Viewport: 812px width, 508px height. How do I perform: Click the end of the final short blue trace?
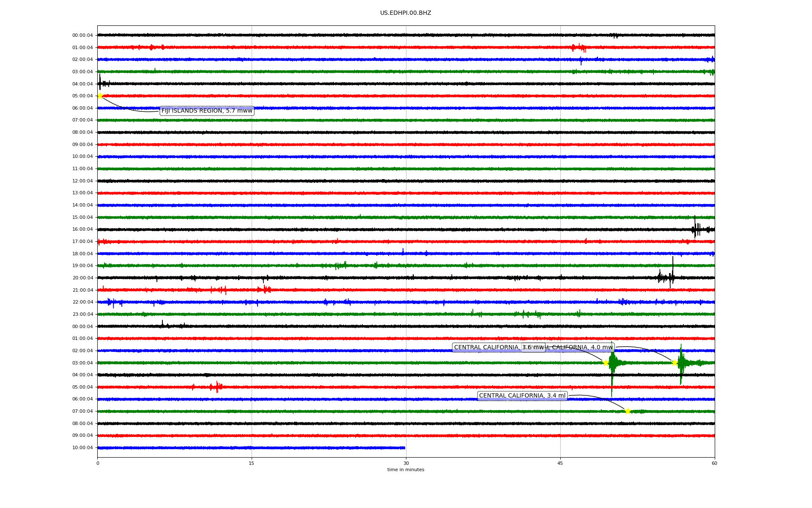pyautogui.click(x=404, y=448)
